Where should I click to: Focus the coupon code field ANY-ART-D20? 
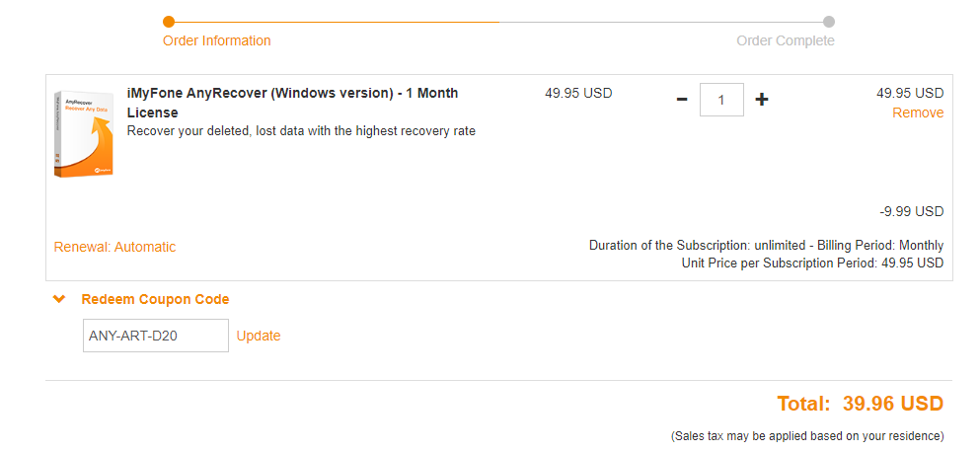tap(156, 336)
